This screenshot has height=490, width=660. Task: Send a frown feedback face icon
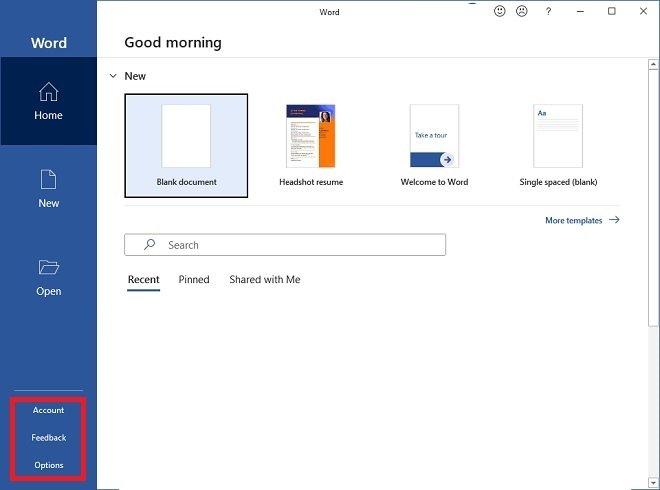[x=522, y=11]
